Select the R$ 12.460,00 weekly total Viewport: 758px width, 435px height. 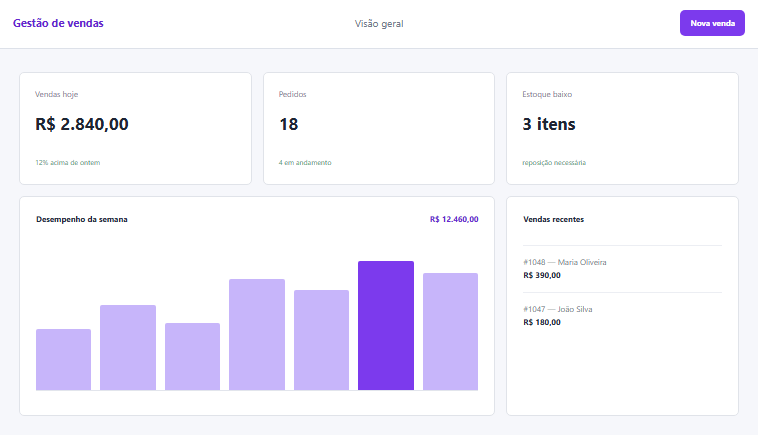pos(454,219)
